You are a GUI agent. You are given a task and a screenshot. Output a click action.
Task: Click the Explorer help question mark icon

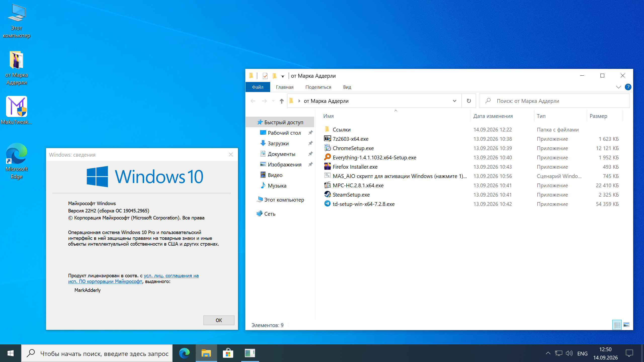tap(628, 87)
